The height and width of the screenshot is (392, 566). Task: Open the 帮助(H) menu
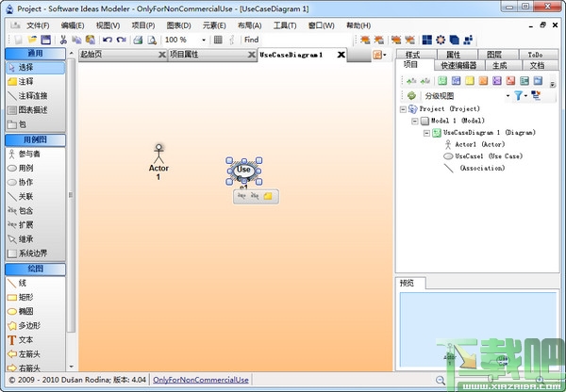point(358,25)
